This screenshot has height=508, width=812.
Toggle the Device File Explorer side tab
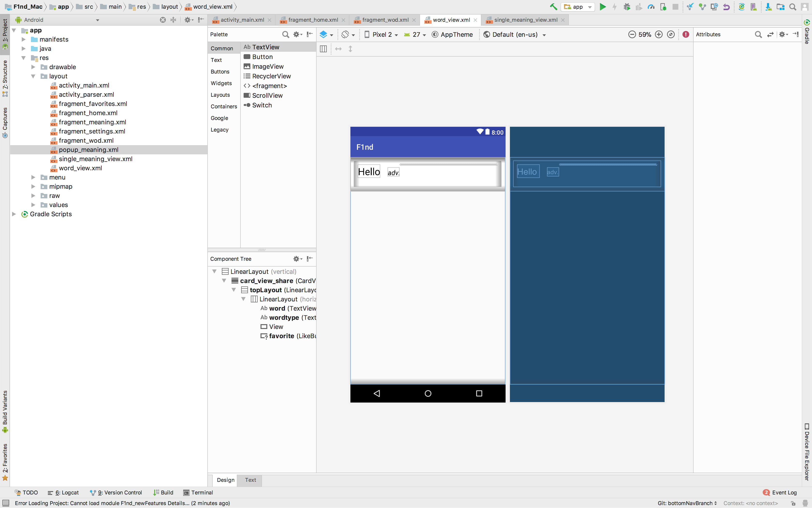(807, 452)
